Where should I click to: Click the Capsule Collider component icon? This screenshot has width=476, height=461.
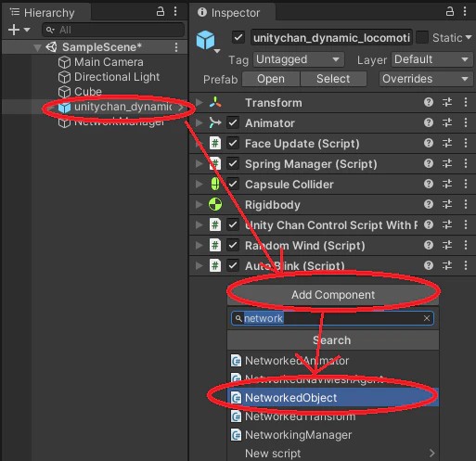pyautogui.click(x=215, y=184)
